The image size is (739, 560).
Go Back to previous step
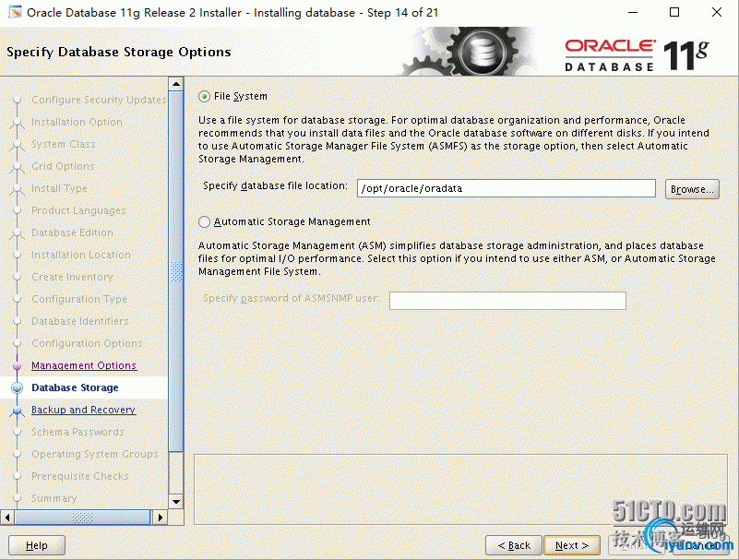tap(514, 545)
